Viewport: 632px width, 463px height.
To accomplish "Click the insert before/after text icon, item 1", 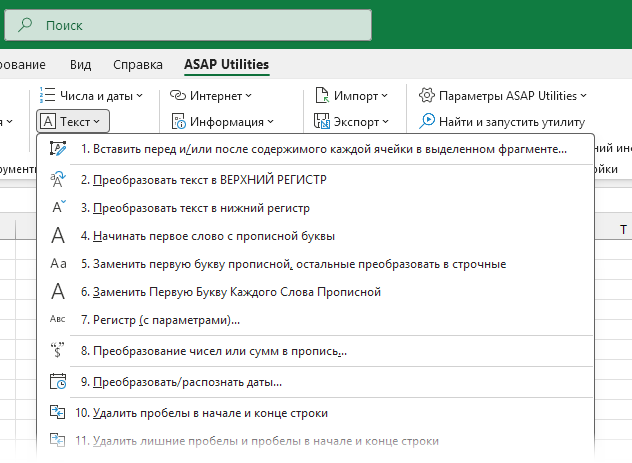I will point(58,149).
